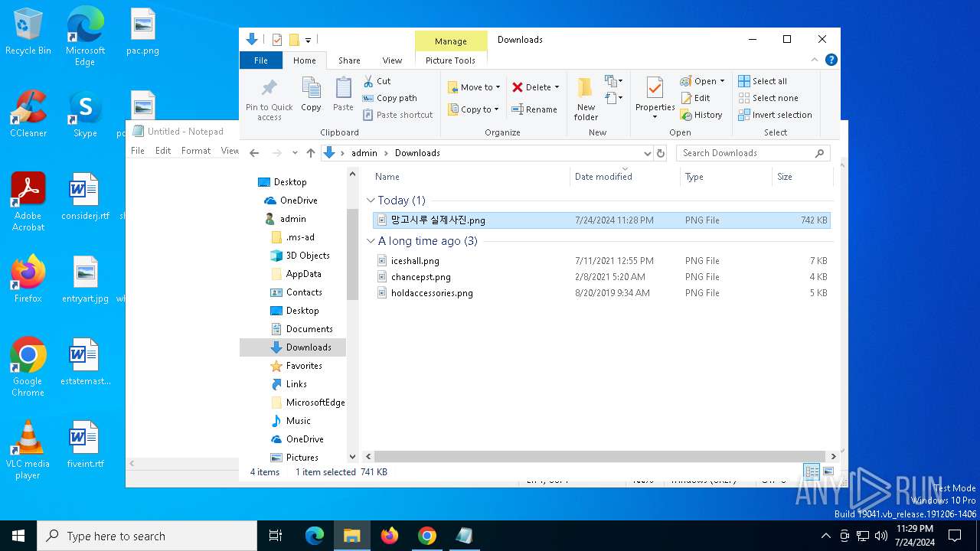Image resolution: width=980 pixels, height=551 pixels.
Task: Sort by the Size column header
Action: (802, 177)
